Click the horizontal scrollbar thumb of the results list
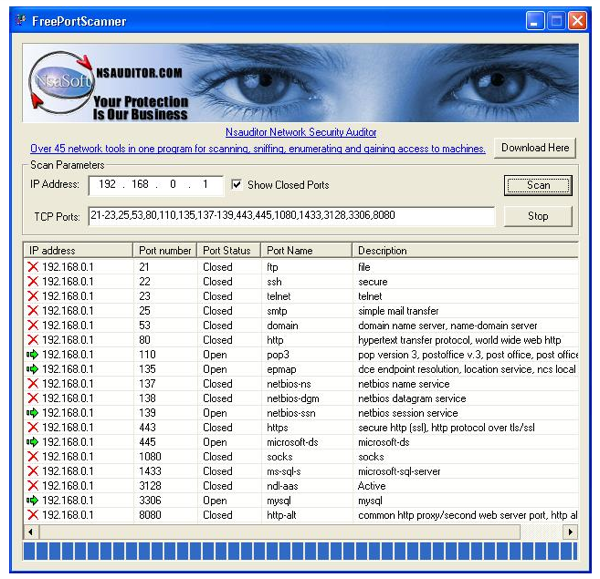 coord(279,532)
